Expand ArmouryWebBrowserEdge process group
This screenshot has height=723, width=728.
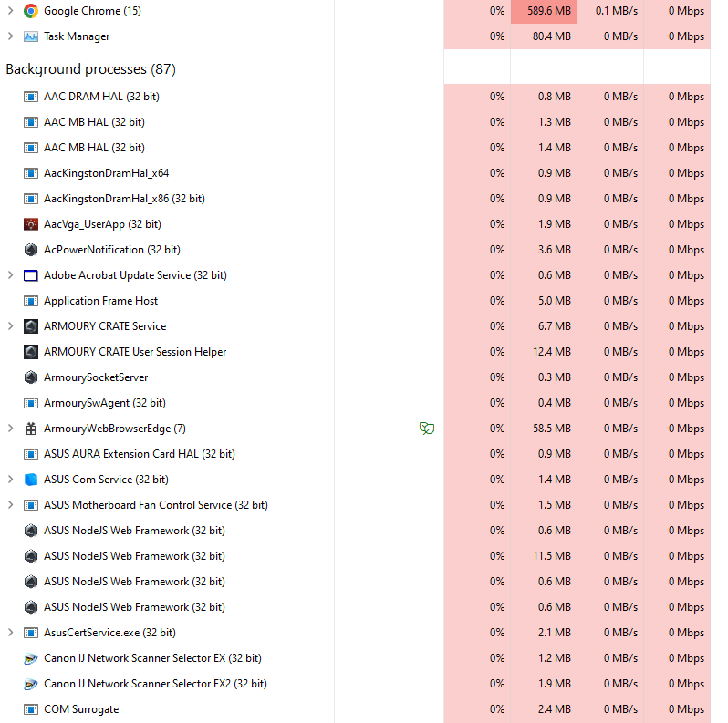point(10,429)
